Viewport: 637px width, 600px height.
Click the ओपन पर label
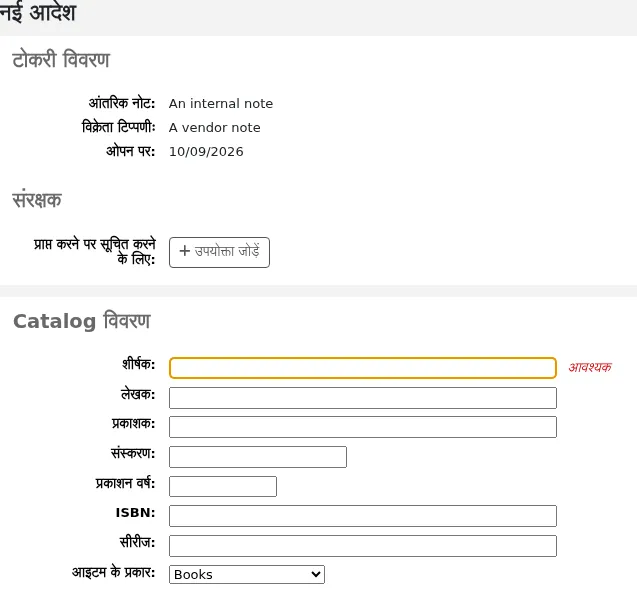pos(130,151)
